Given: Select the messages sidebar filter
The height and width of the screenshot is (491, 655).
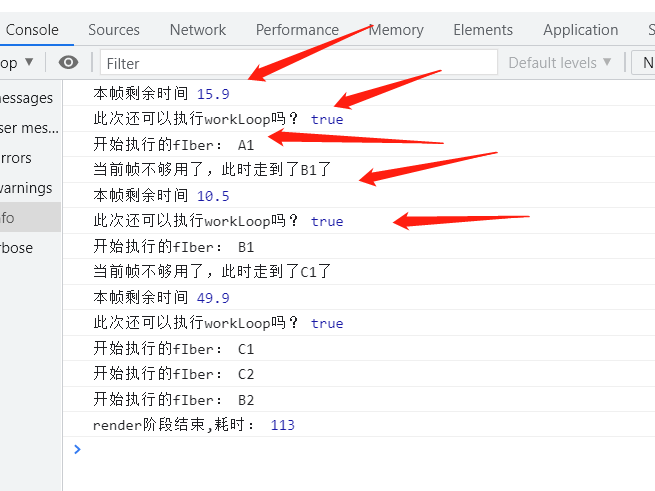Looking at the screenshot, I should (x=30, y=98).
